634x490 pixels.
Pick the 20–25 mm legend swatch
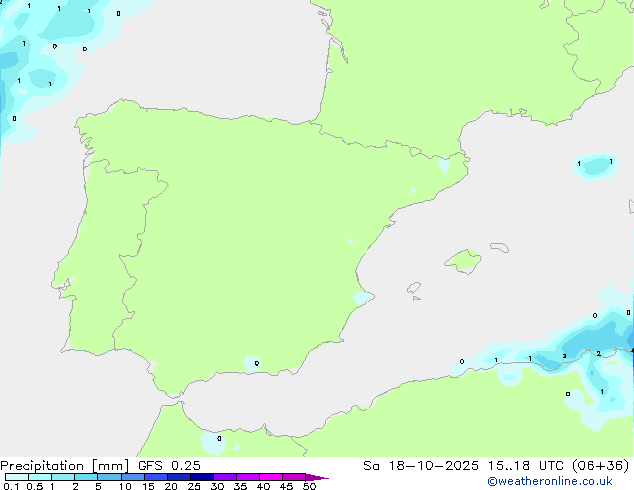tap(178, 477)
